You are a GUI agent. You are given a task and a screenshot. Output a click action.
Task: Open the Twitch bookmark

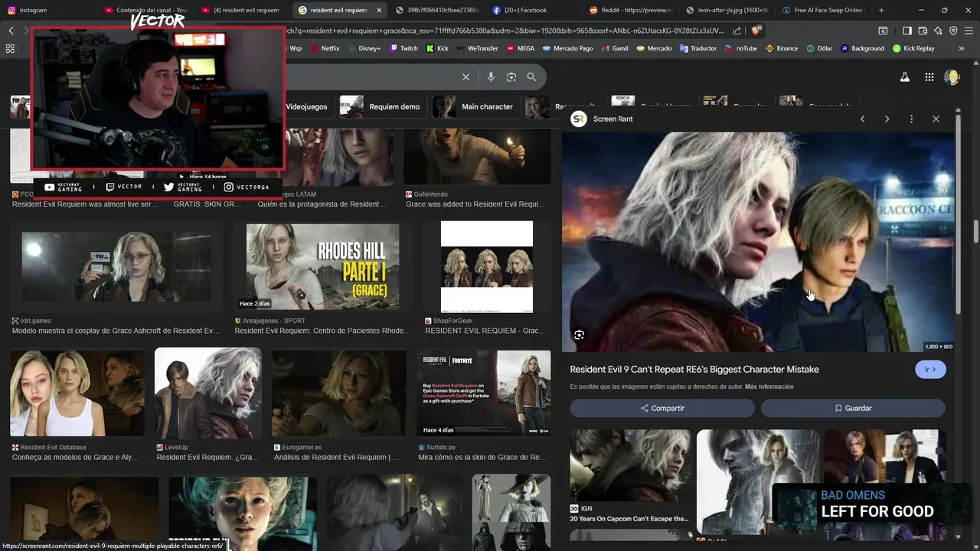[404, 48]
